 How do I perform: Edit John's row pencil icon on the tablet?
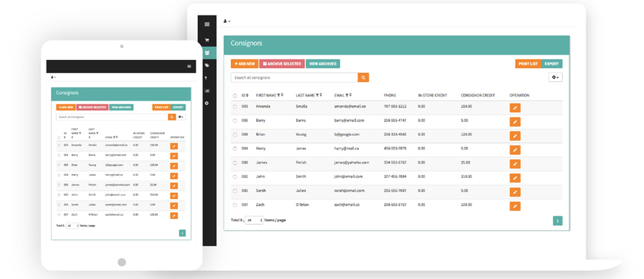point(174,196)
